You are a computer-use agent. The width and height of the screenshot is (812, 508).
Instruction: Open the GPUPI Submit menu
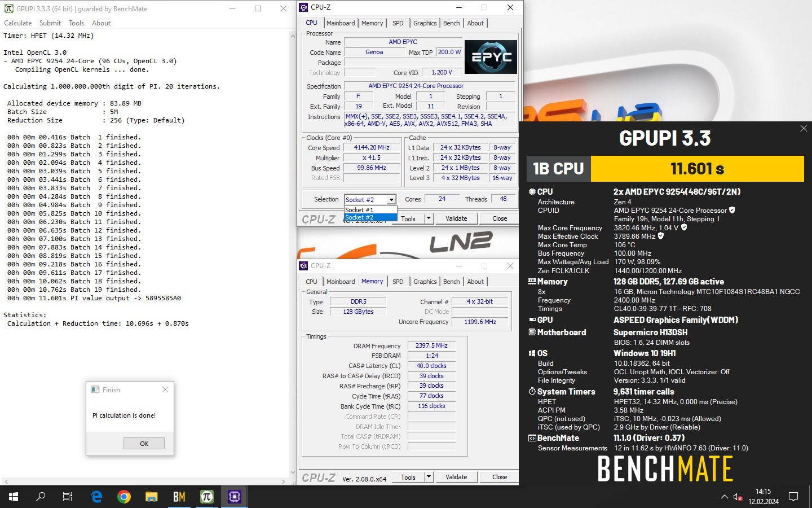point(50,23)
